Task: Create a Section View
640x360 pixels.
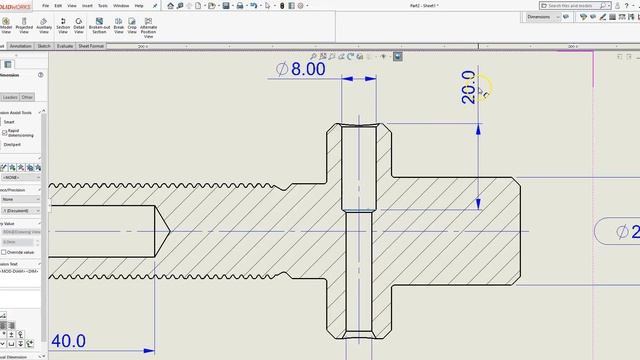Action: click(63, 25)
